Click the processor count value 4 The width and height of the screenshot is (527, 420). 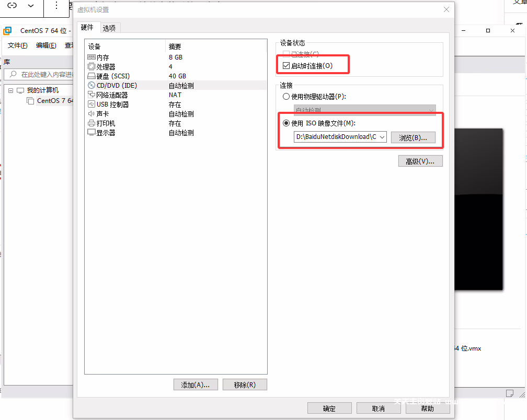pyautogui.click(x=170, y=66)
